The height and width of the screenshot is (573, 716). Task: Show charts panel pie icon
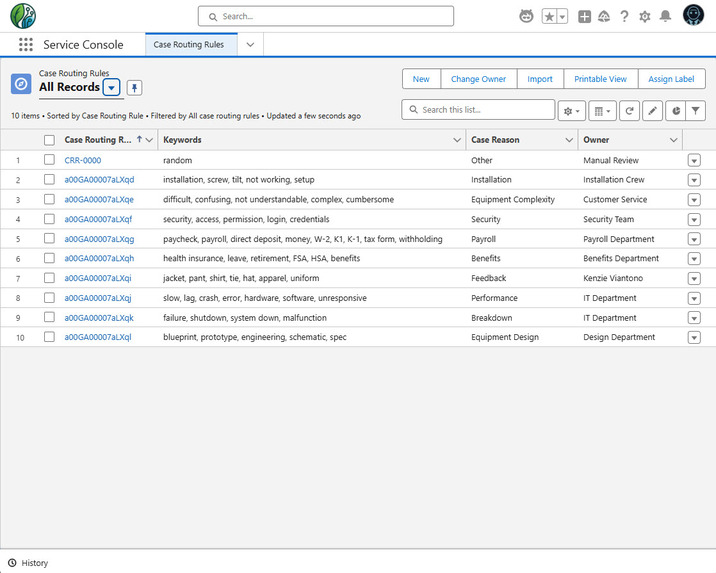(x=676, y=110)
